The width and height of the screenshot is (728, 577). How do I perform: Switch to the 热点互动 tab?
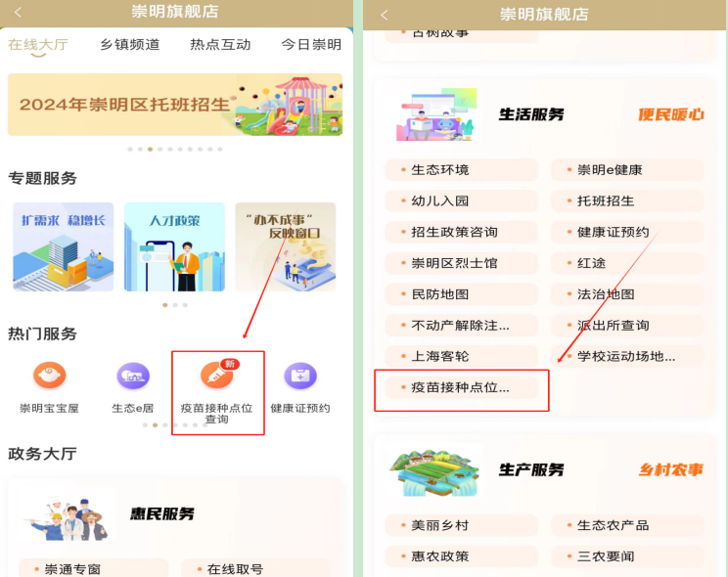220,45
